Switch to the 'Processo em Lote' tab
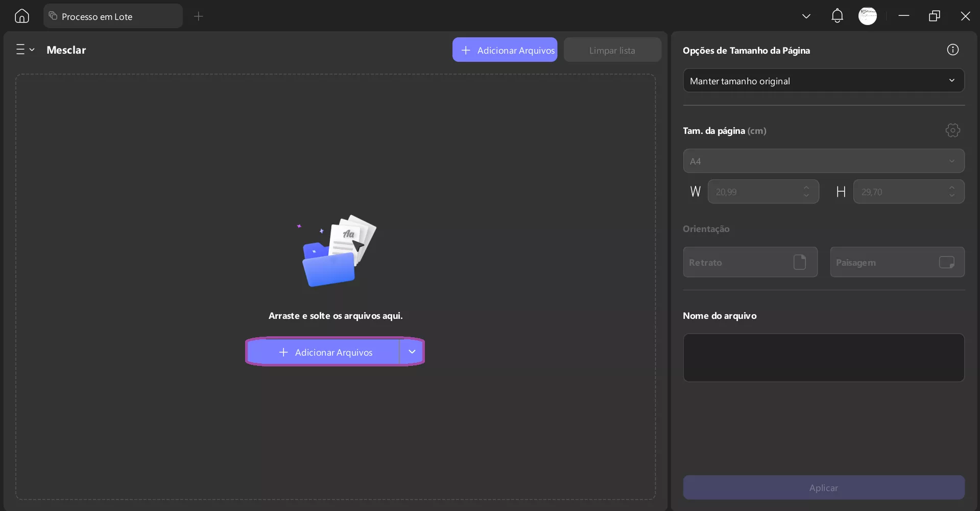Image resolution: width=980 pixels, height=511 pixels. pos(113,16)
